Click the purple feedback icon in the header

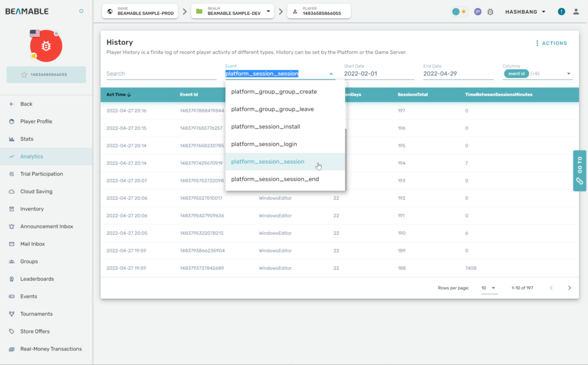477,11
